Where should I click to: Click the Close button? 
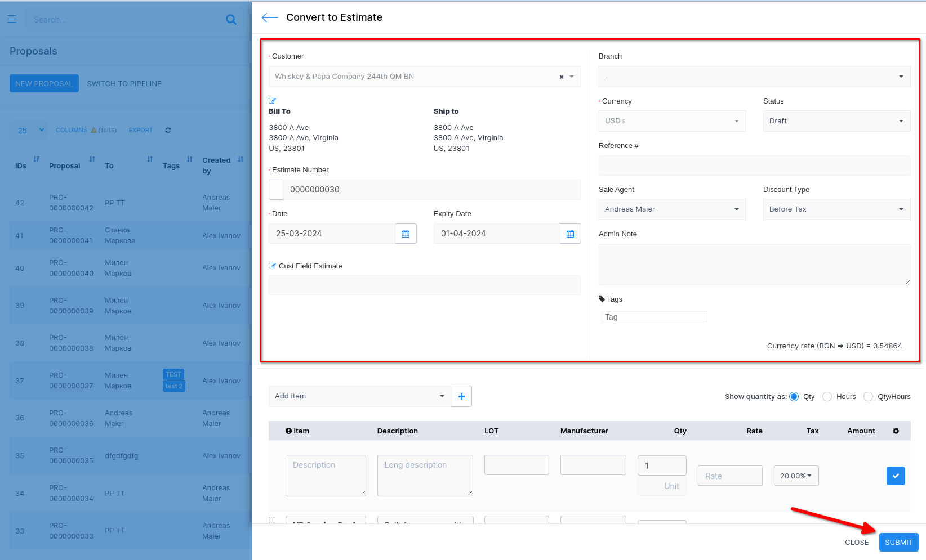(856, 542)
